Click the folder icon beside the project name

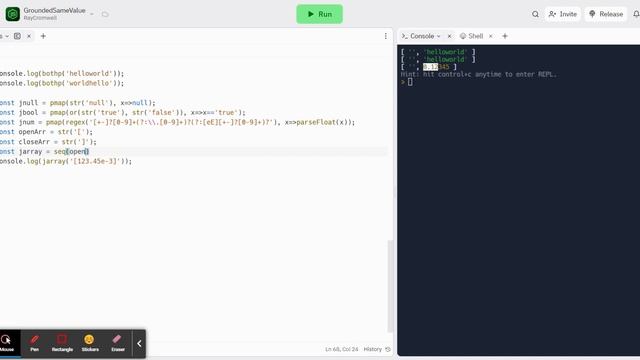[105, 14]
